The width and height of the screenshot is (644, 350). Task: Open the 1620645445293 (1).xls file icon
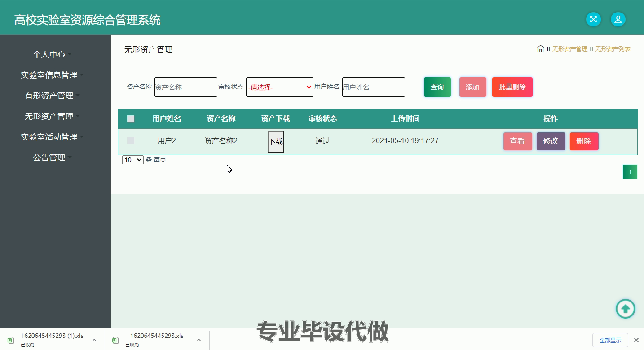11,340
